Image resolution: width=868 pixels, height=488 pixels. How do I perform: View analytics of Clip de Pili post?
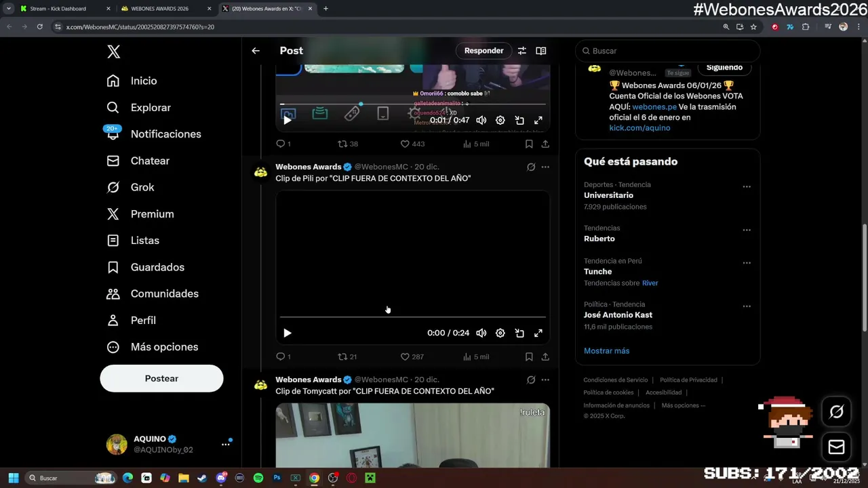[x=476, y=357]
